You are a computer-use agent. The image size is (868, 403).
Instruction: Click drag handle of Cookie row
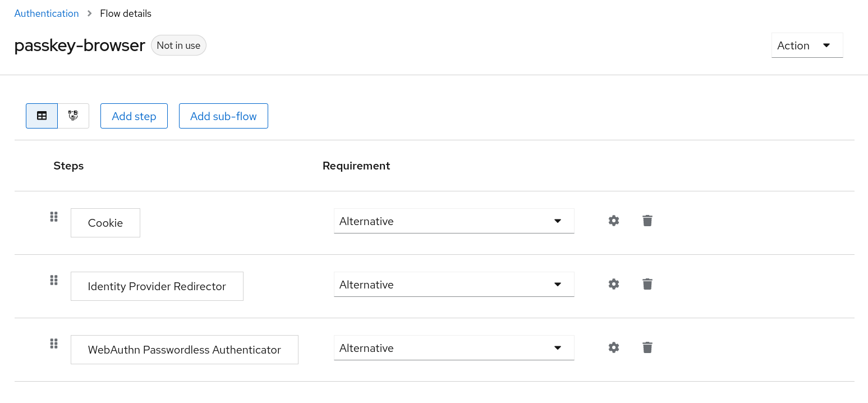click(54, 217)
